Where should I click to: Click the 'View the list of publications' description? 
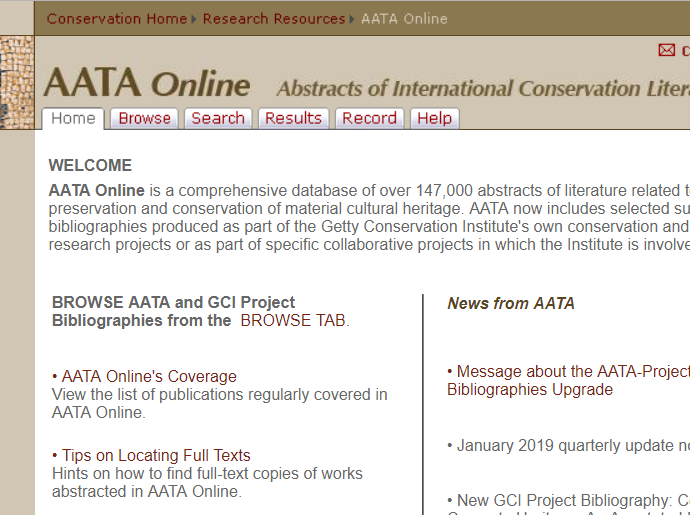pyautogui.click(x=220, y=403)
